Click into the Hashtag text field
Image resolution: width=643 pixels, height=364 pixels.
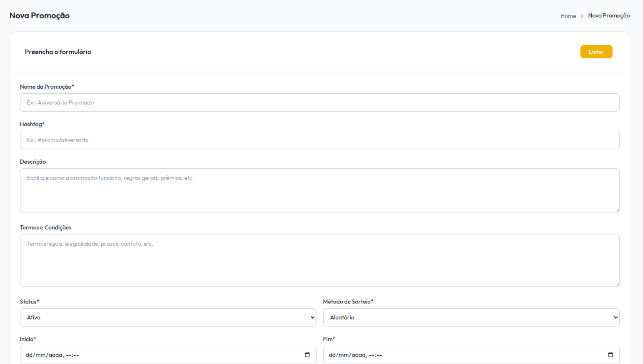coord(319,140)
